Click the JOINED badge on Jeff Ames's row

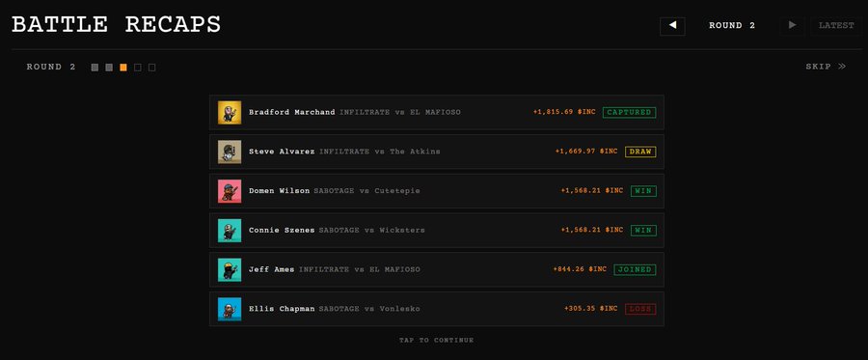635,269
